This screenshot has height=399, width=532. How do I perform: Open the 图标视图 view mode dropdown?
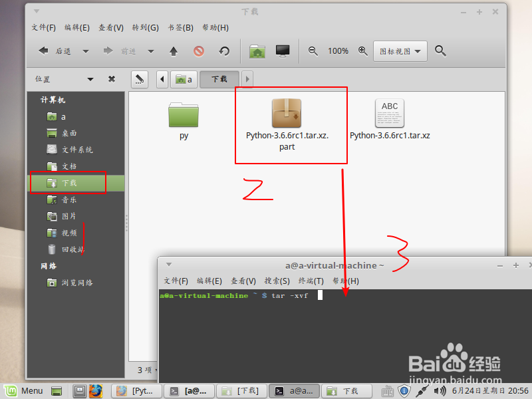coord(400,51)
